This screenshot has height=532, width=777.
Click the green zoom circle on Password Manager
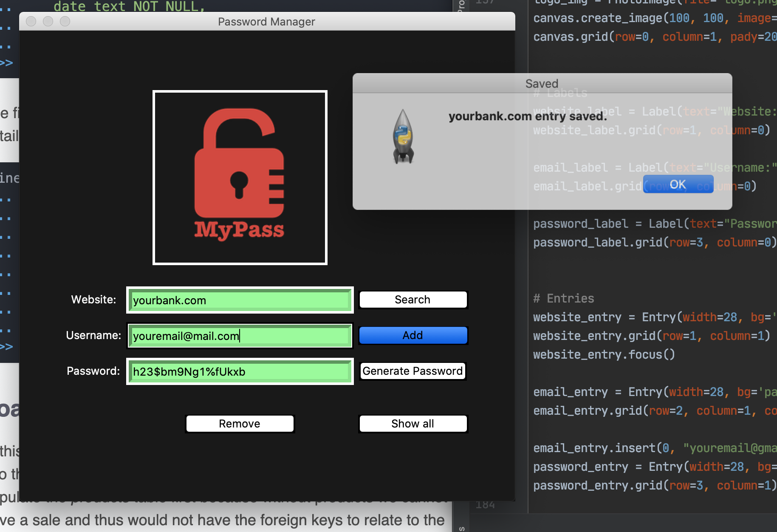pyautogui.click(x=65, y=21)
